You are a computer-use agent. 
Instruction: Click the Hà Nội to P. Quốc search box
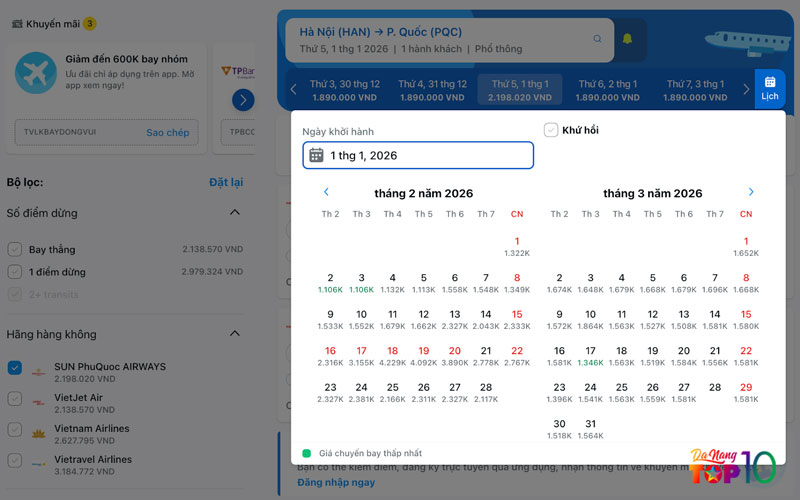449,40
